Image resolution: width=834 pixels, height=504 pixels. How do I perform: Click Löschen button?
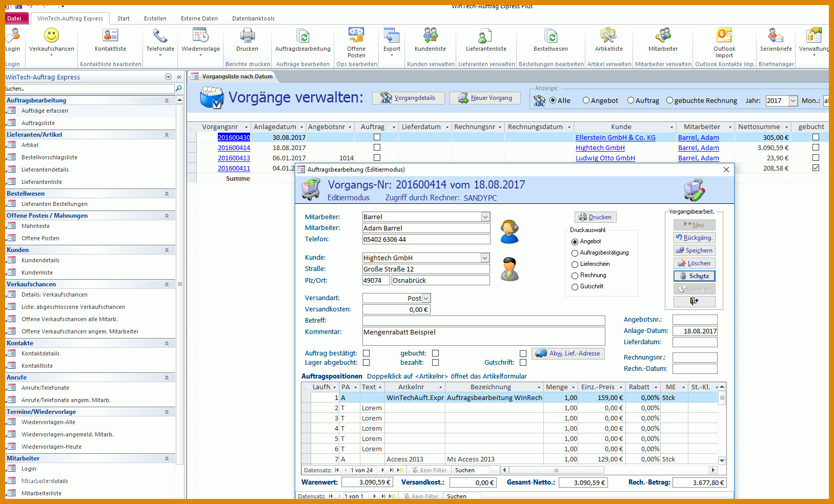click(x=694, y=263)
